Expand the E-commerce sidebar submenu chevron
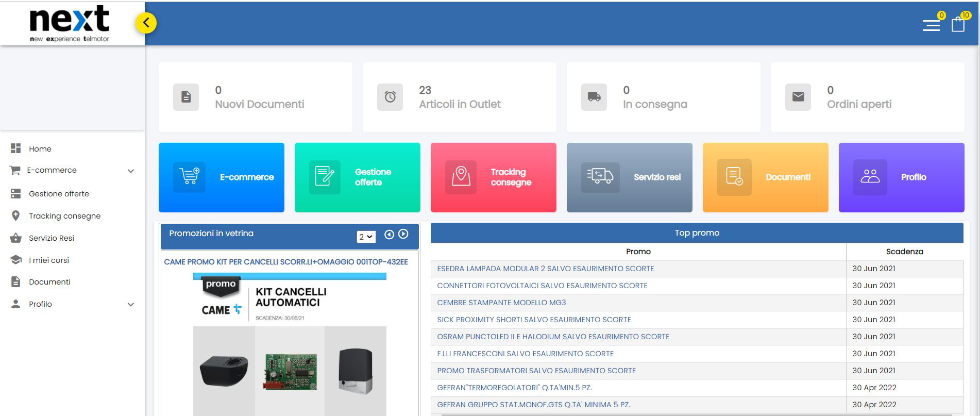980x416 pixels. pyautogui.click(x=131, y=171)
